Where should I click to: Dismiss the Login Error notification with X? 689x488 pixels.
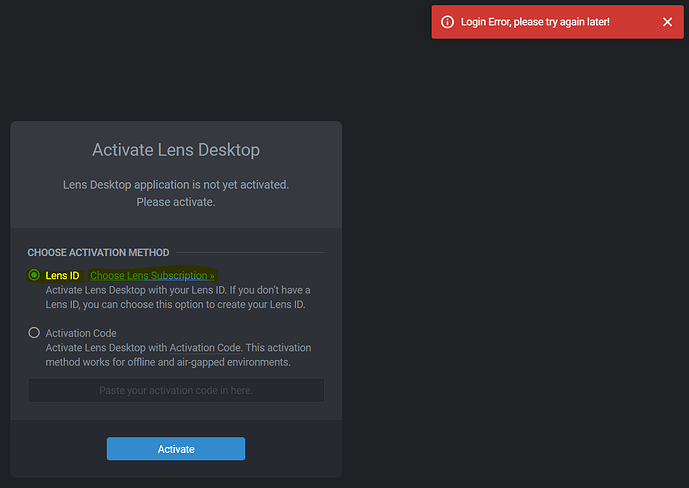coord(667,22)
